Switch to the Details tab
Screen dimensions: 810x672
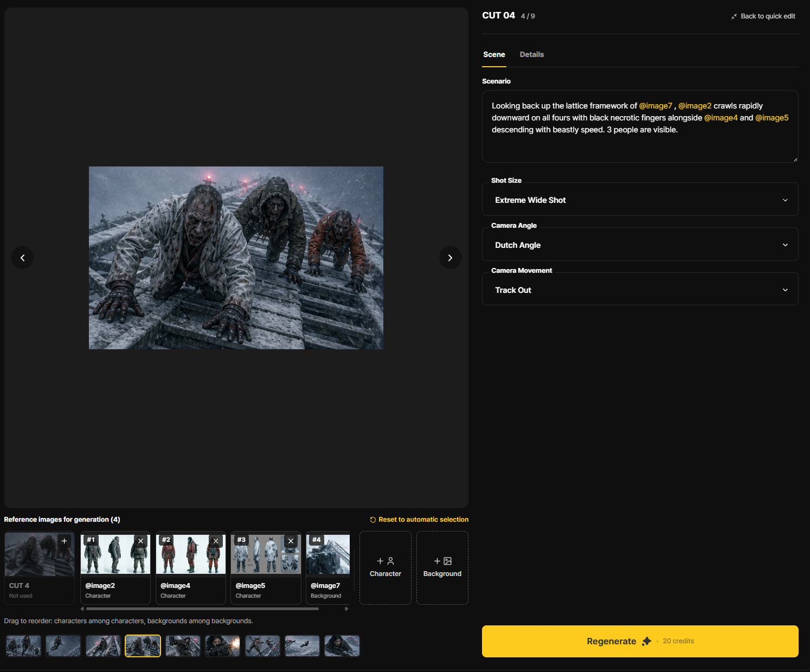pyautogui.click(x=532, y=54)
